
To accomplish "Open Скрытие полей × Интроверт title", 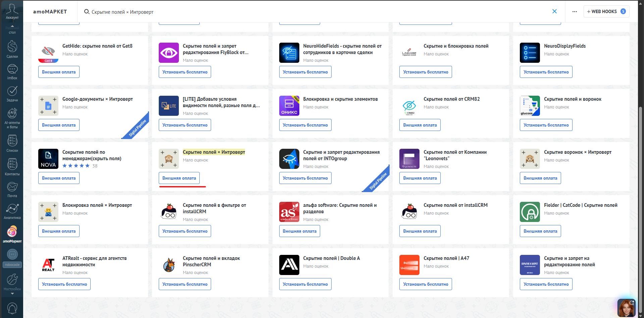I will 214,152.
